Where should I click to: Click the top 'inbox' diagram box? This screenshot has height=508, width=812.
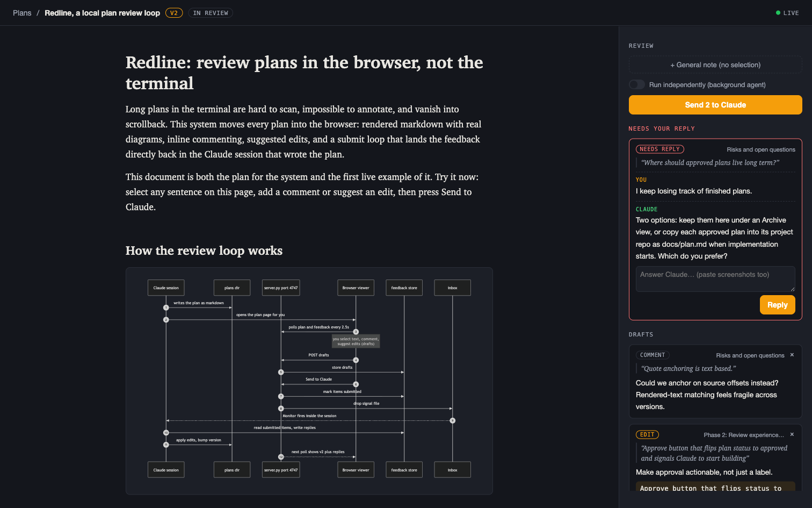[x=453, y=288]
